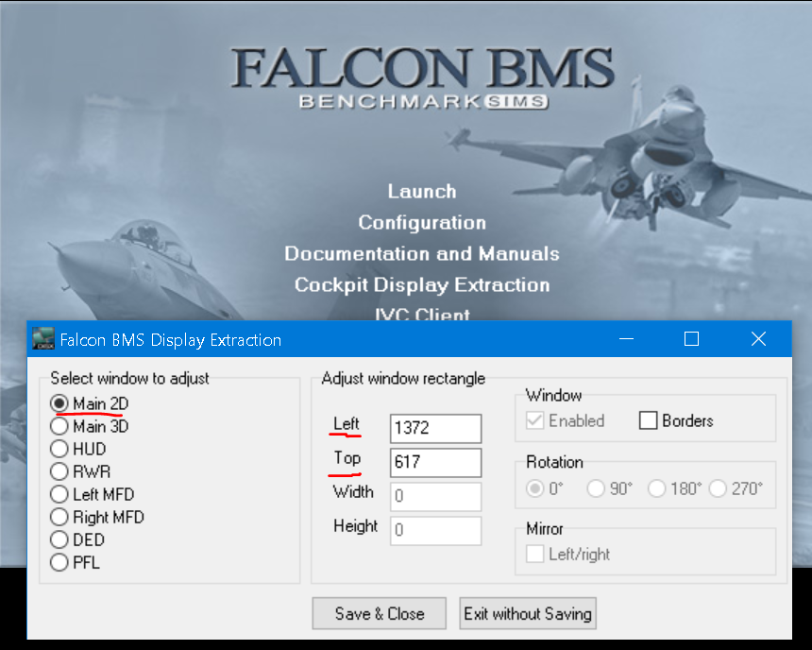Click Exit without Saving button
Image resolution: width=812 pixels, height=650 pixels.
pos(528,613)
